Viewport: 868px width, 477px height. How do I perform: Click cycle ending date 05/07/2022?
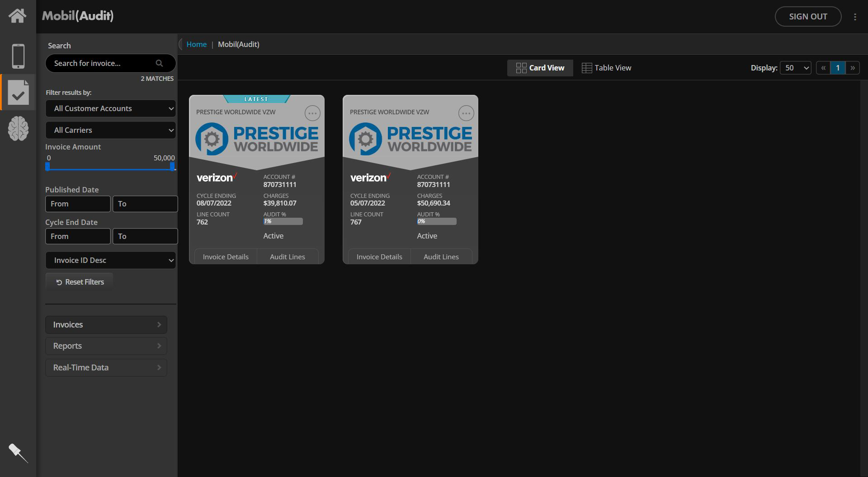tap(368, 203)
